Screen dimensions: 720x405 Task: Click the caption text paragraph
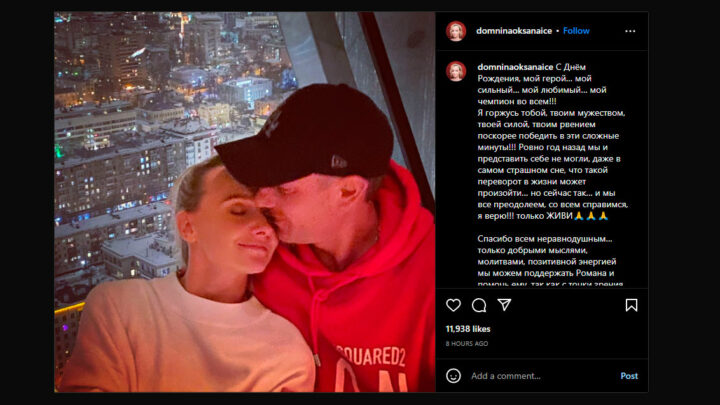click(552, 141)
